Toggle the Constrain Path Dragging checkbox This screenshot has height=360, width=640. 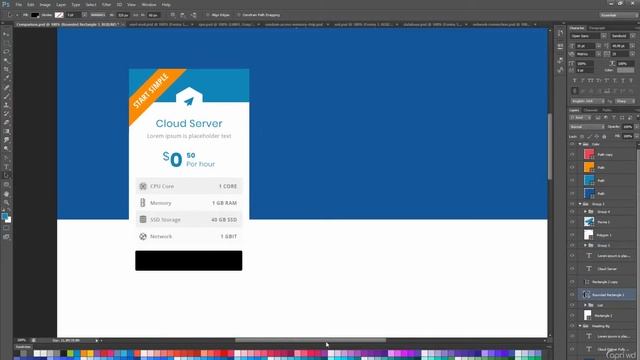(239, 15)
